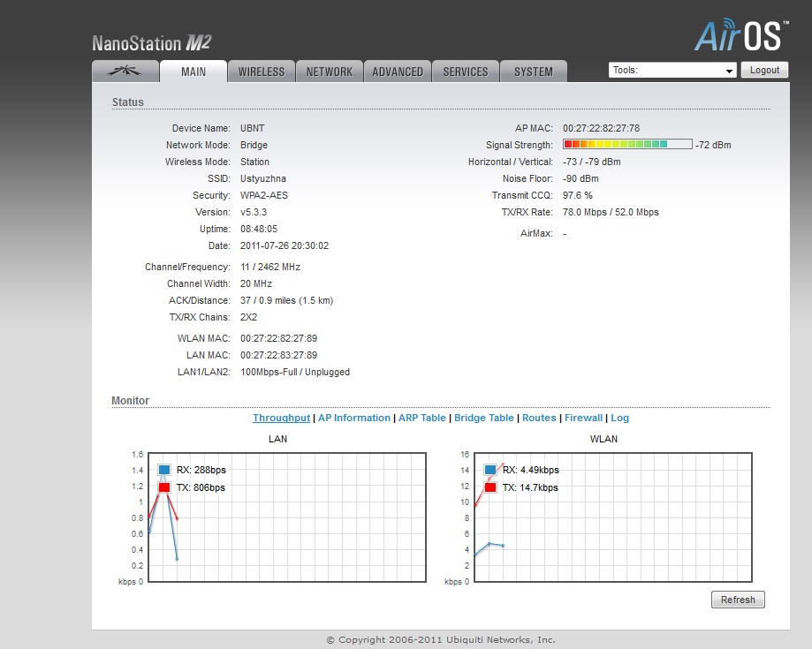The image size is (812, 649).
Task: Click the Wireless Mode value Station
Action: click(x=254, y=162)
